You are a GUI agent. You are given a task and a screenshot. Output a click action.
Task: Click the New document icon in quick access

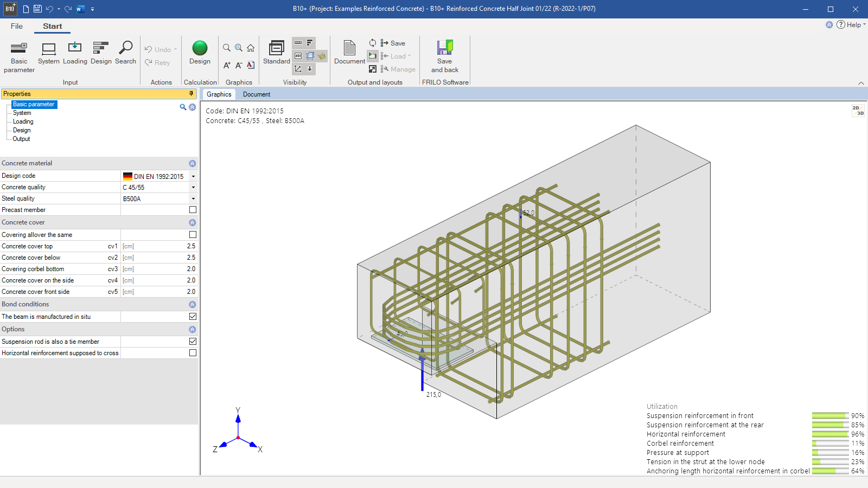click(x=25, y=9)
